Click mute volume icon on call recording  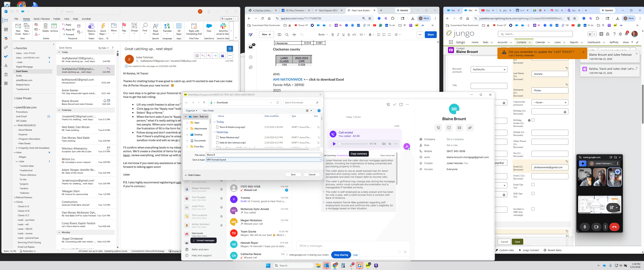[x=384, y=144]
